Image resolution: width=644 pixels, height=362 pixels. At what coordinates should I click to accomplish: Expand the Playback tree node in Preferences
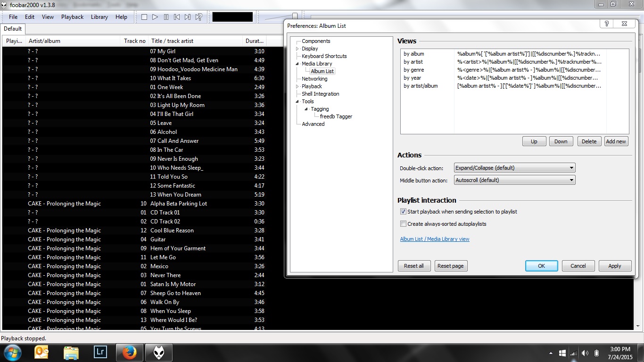click(x=297, y=86)
